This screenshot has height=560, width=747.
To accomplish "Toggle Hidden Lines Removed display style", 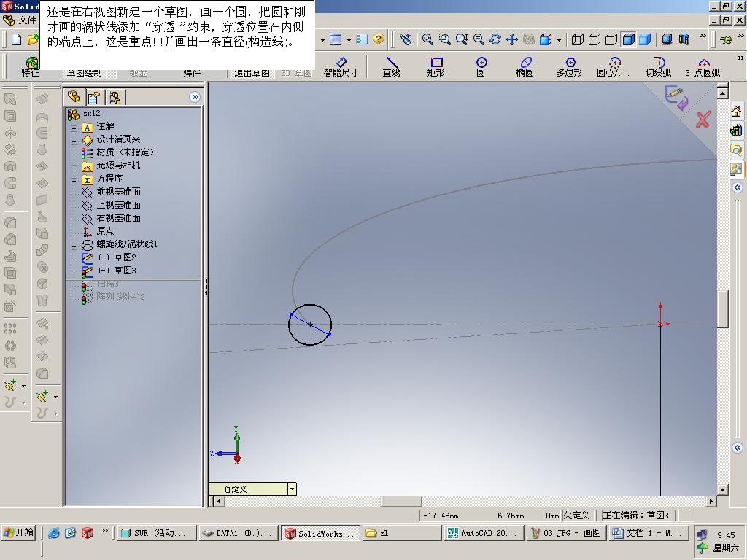I will click(x=611, y=39).
